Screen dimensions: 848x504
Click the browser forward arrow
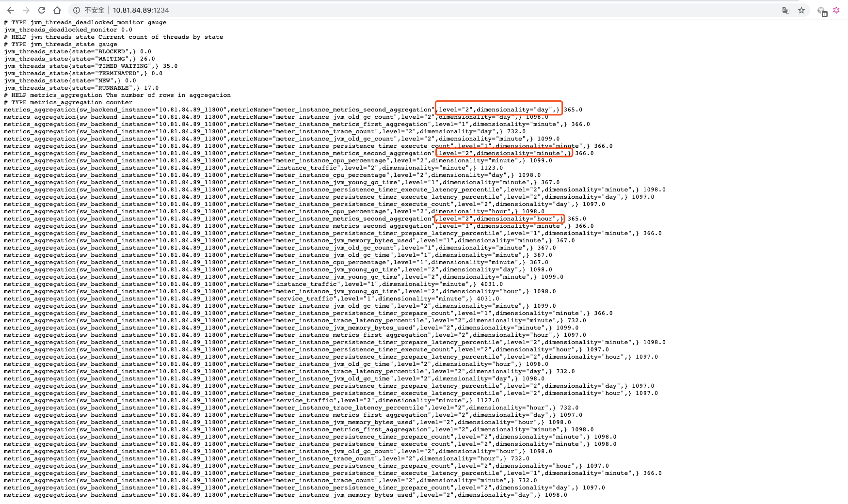pyautogui.click(x=26, y=10)
